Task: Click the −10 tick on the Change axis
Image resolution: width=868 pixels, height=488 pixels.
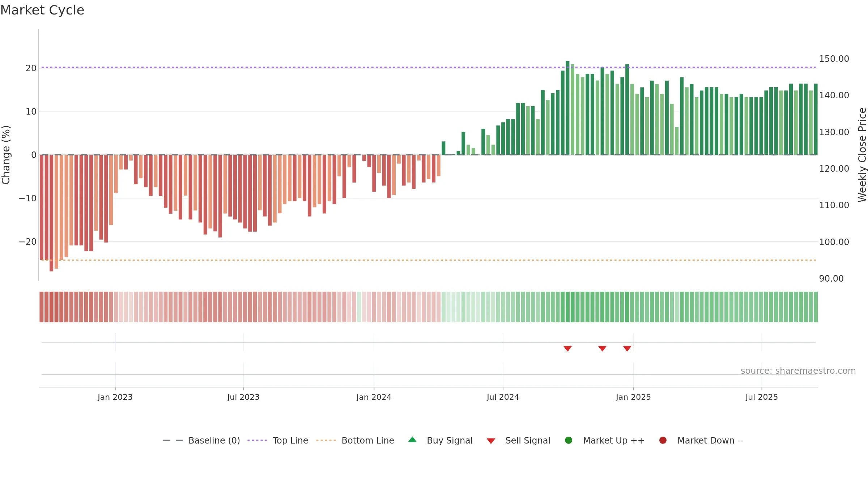Action: tap(28, 198)
